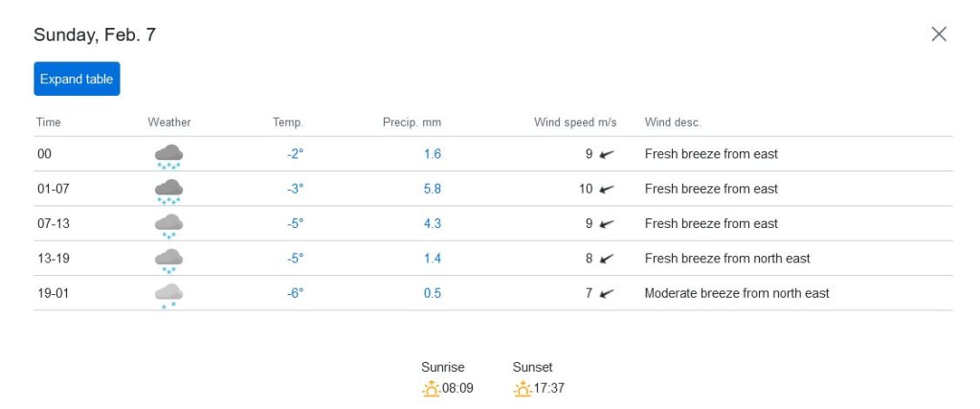Click the Moderate breeze from north east text

click(x=737, y=293)
